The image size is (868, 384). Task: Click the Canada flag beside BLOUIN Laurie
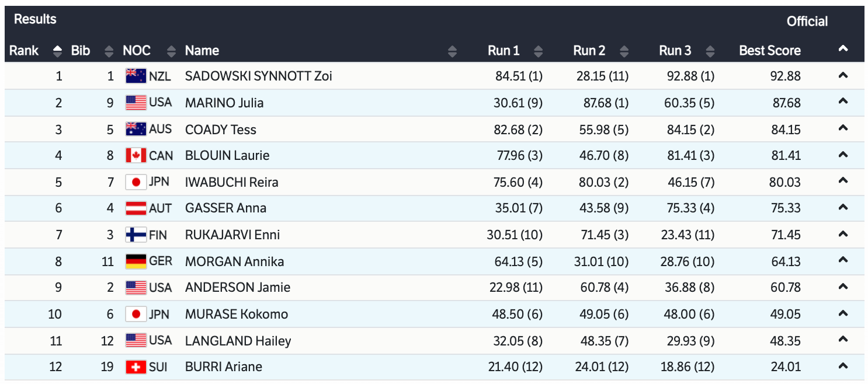pos(136,155)
